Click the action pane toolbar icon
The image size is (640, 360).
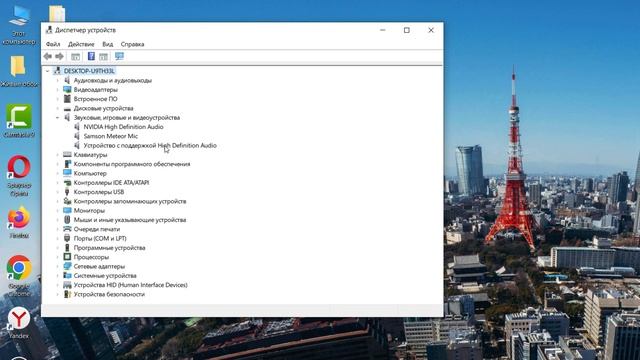[103, 56]
